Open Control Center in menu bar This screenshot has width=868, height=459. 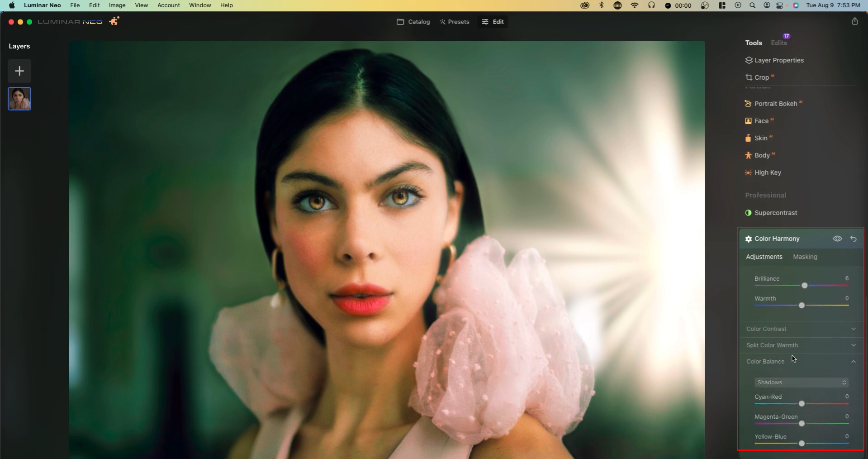pyautogui.click(x=779, y=5)
